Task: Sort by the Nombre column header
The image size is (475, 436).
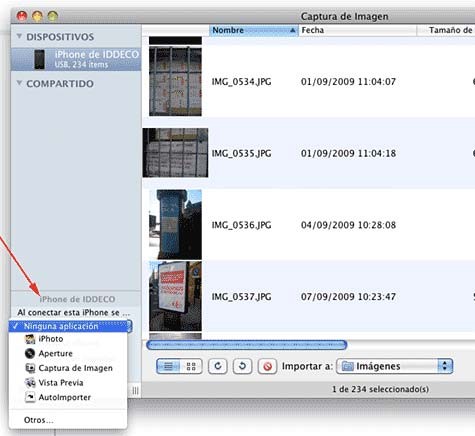Action: [x=253, y=30]
